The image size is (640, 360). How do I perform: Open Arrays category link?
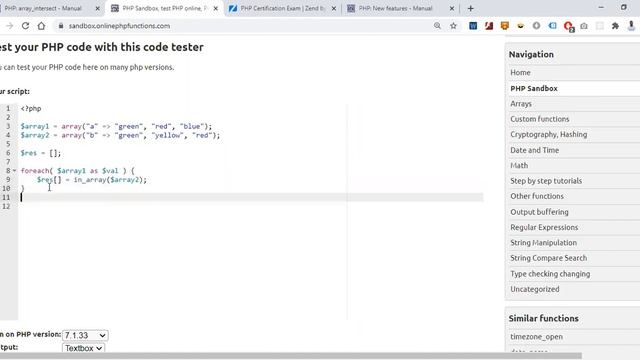[521, 104]
